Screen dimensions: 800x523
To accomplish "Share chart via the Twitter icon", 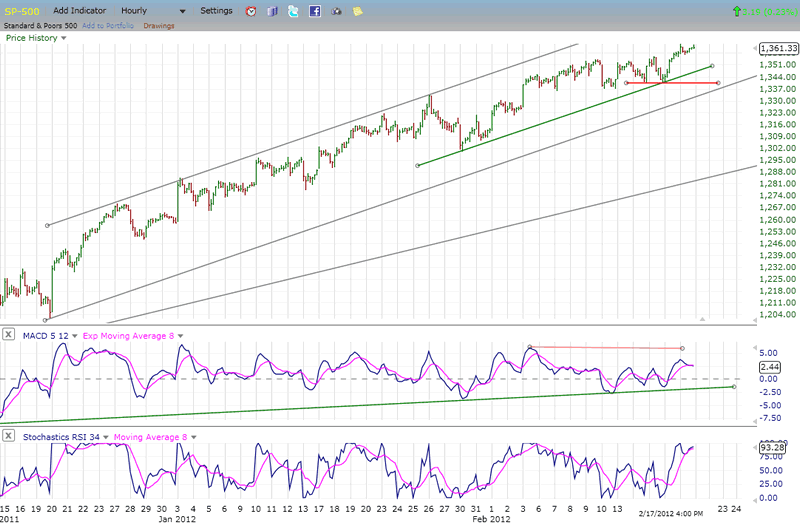I will click(x=292, y=11).
